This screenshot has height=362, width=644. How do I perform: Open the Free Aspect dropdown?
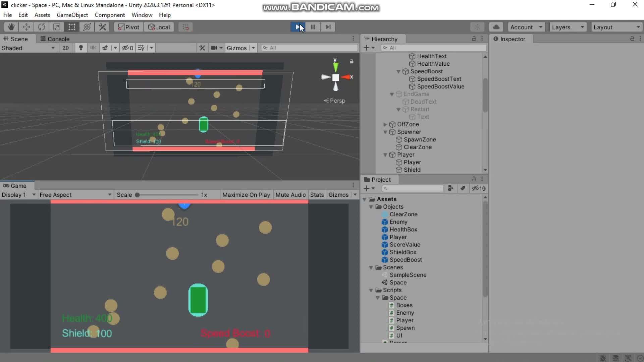click(x=75, y=195)
